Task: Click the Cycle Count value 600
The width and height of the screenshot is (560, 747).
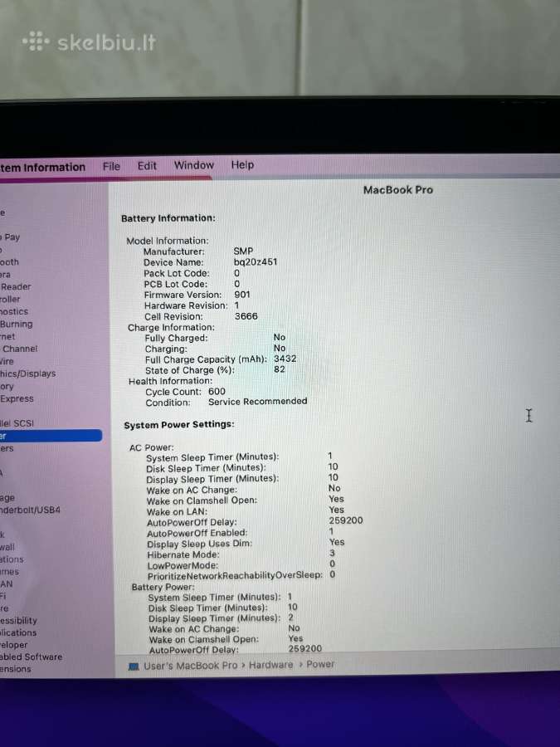Action: [217, 391]
